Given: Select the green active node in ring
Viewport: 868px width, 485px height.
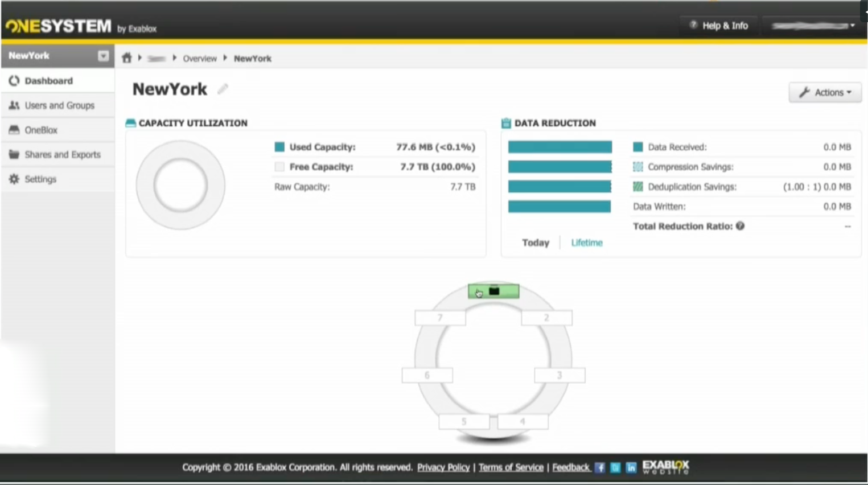Looking at the screenshot, I should (493, 291).
